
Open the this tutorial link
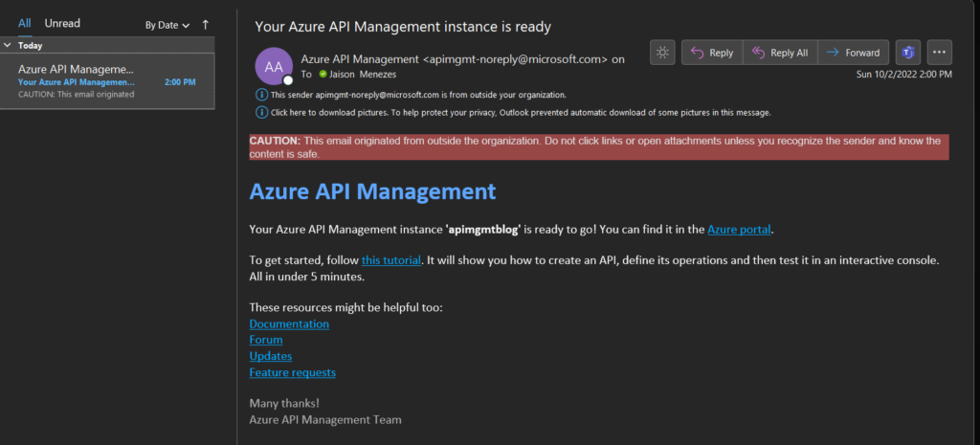391,260
